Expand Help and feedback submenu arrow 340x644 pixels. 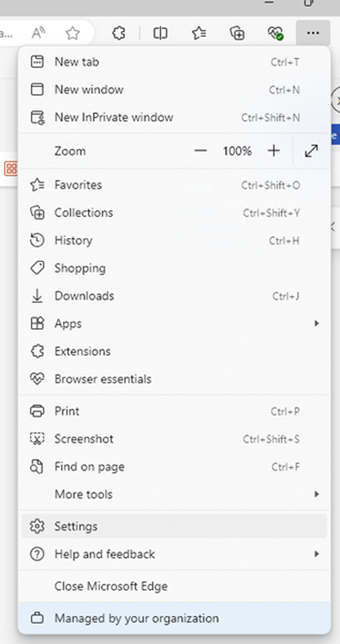coord(317,554)
